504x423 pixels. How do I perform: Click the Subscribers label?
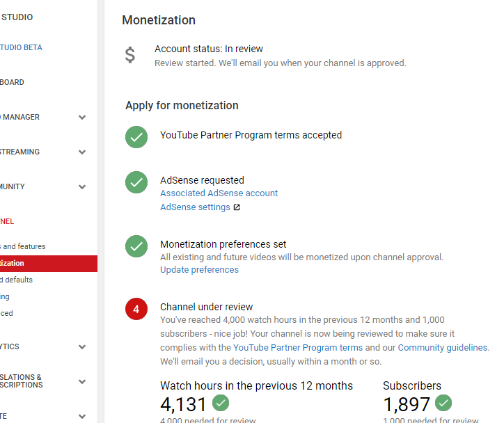412,385
